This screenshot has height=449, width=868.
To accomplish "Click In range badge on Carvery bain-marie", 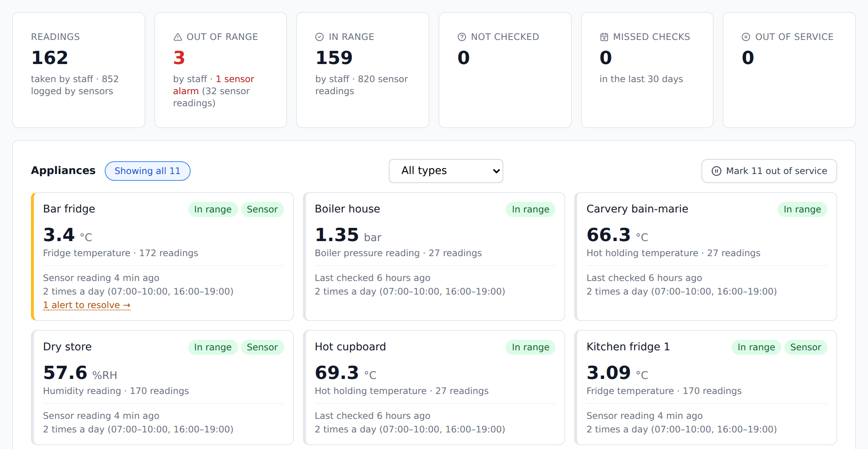I will coord(802,209).
